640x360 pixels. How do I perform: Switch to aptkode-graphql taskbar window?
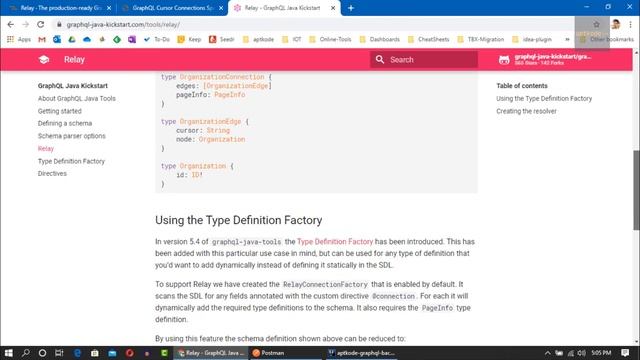coord(361,353)
